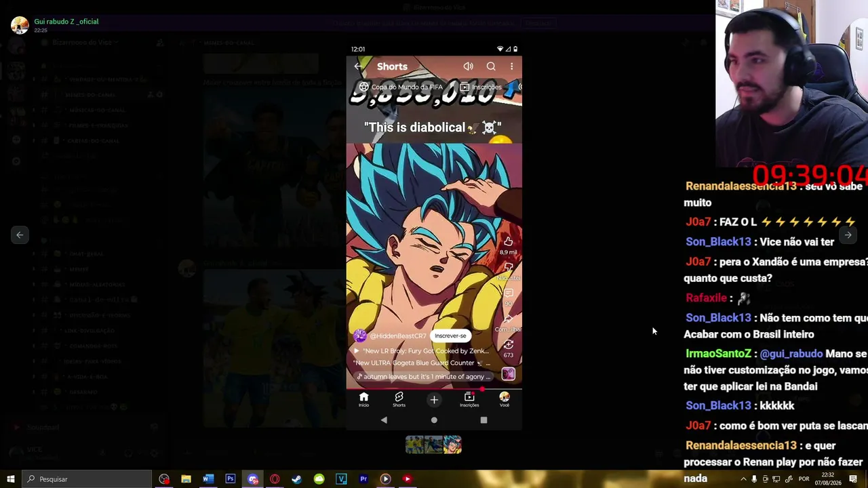Switch to Discord on the taskbar

253,479
